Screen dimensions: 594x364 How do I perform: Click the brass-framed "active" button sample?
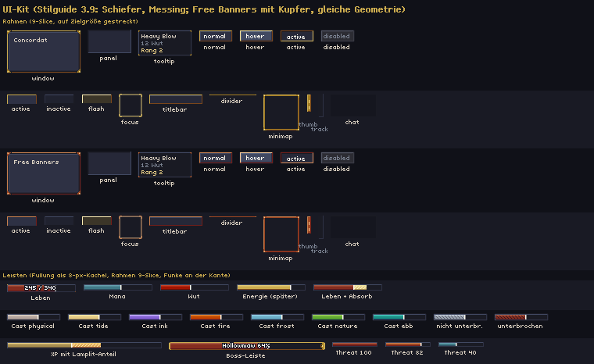(x=297, y=36)
